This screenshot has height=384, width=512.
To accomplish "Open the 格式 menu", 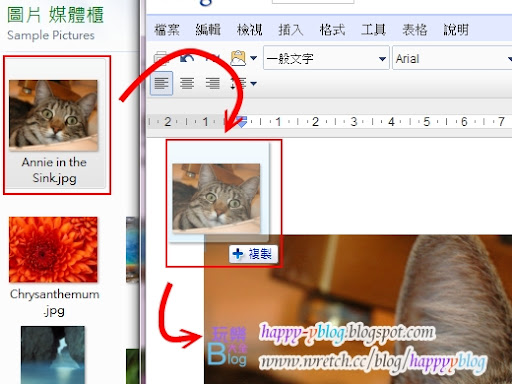I will click(332, 30).
